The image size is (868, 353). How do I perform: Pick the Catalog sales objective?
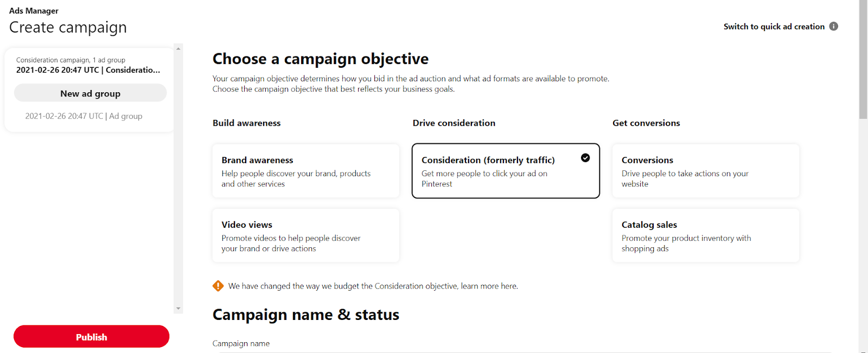705,235
